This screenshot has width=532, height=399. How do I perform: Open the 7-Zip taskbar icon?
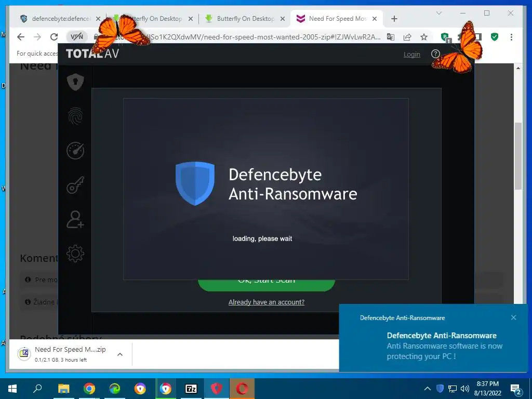pyautogui.click(x=191, y=389)
